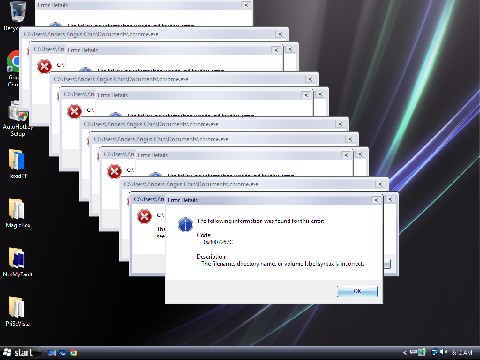The height and width of the screenshot is (360, 480).
Task: Open the Start menu
Action: pos(20,352)
